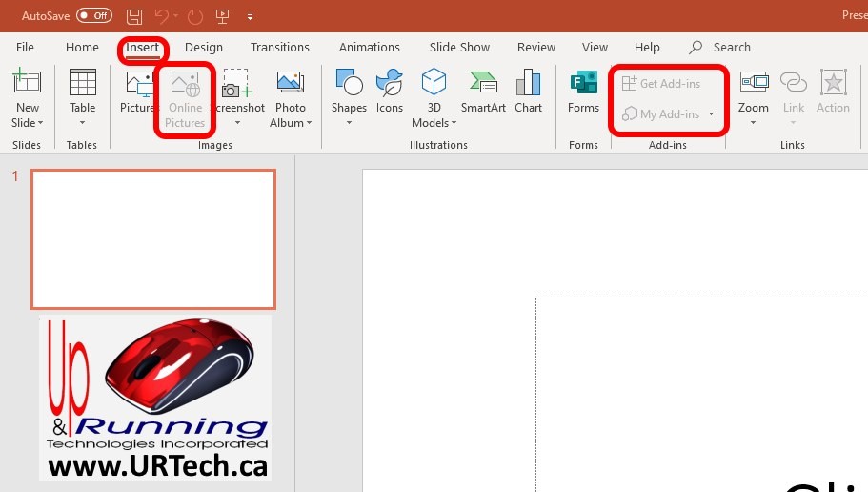The height and width of the screenshot is (492, 868).
Task: Click the Photo Album icon
Action: coord(291,93)
